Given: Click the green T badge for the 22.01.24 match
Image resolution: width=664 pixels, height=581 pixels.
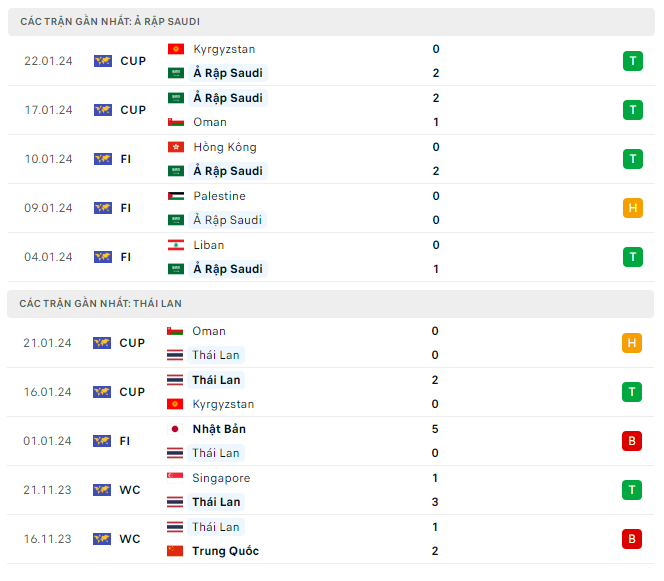Looking at the screenshot, I should point(632,61).
